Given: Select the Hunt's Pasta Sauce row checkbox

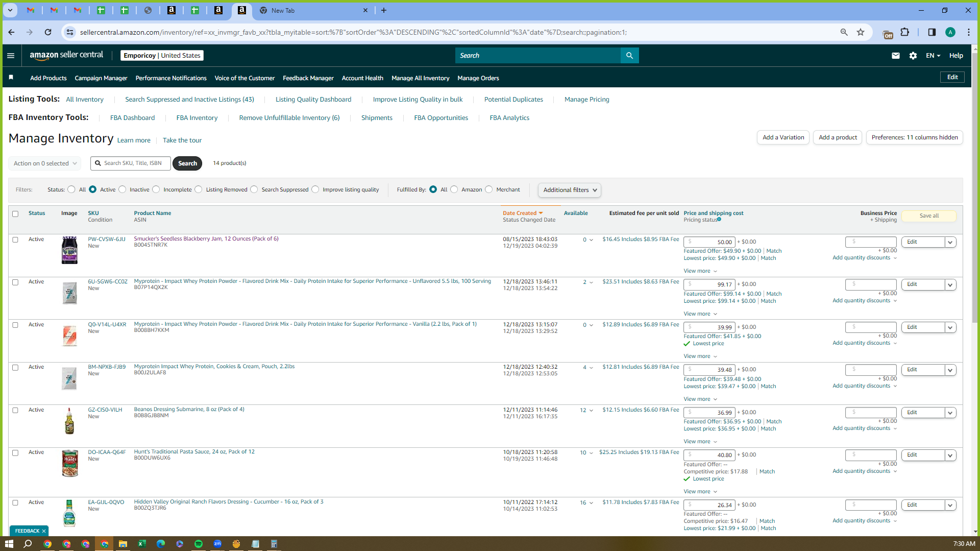Looking at the screenshot, I should point(15,453).
